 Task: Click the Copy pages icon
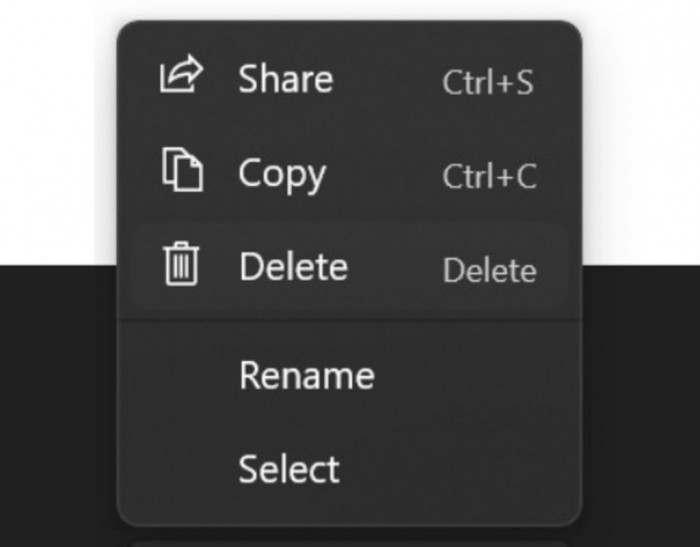pyautogui.click(x=181, y=171)
